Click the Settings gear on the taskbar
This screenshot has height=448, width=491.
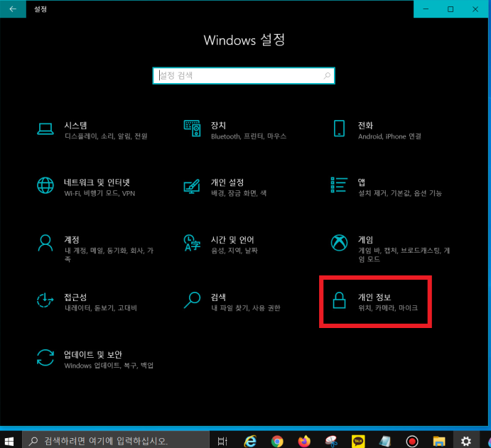point(466,442)
